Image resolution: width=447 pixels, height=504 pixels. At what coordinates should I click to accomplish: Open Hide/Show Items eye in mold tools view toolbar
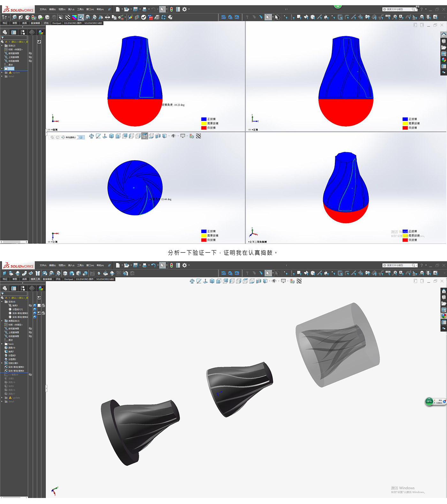coord(274,281)
